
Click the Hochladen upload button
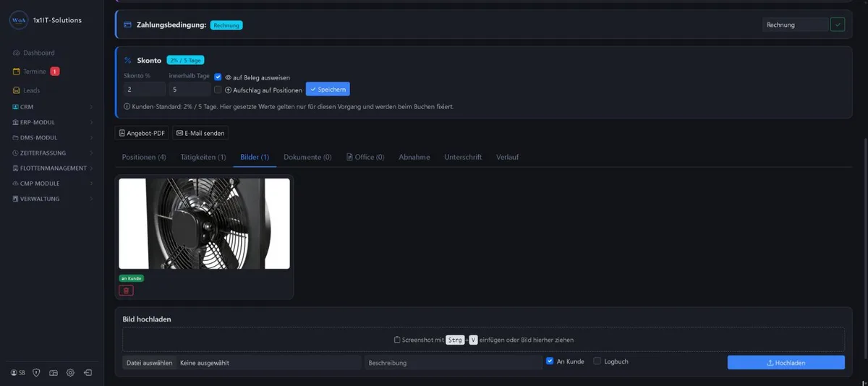point(786,363)
